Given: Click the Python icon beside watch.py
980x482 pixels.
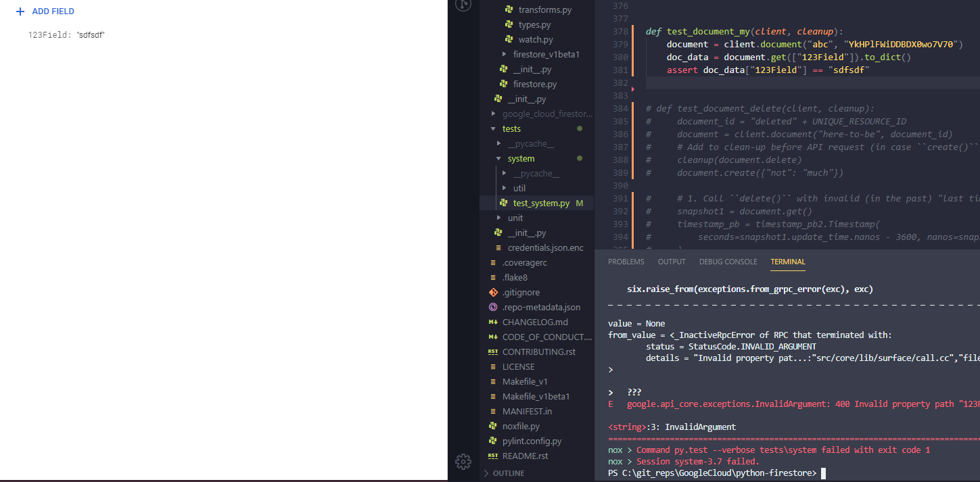Looking at the screenshot, I should tap(509, 39).
